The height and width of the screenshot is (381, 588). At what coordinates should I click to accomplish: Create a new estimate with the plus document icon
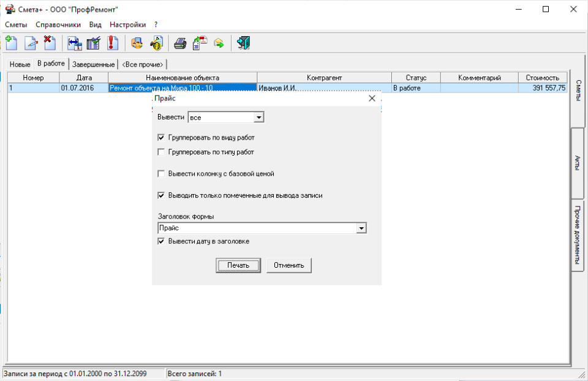coord(12,43)
